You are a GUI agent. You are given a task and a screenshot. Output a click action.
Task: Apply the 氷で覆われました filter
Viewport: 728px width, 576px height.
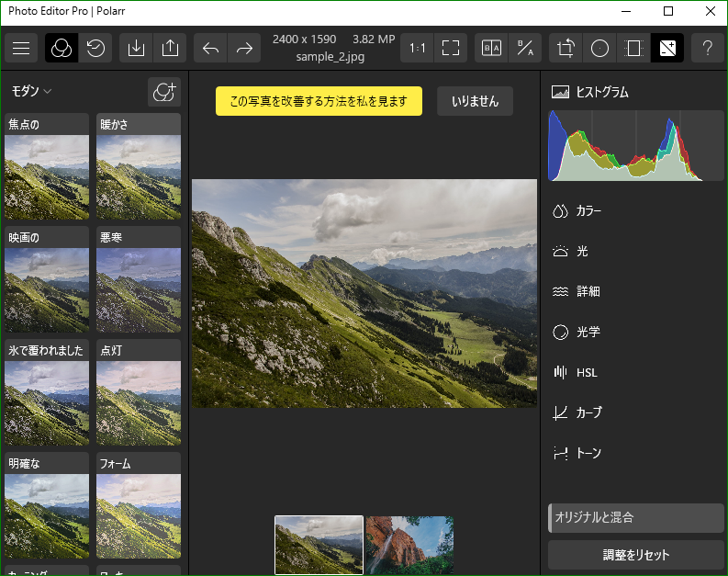(x=47, y=392)
